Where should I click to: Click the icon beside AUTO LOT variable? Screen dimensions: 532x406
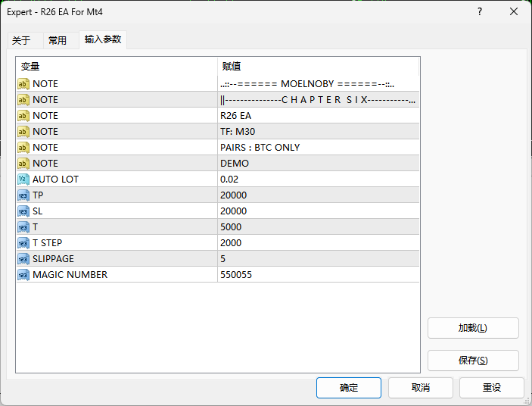point(23,180)
